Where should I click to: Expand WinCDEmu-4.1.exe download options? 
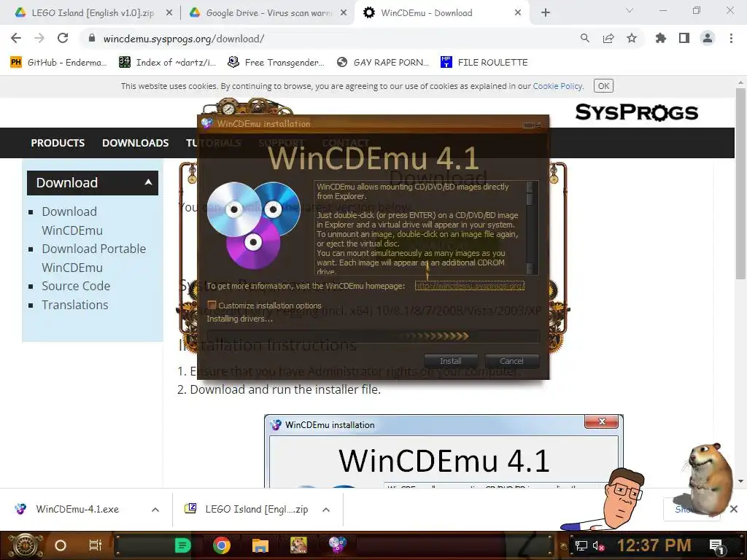(x=155, y=510)
